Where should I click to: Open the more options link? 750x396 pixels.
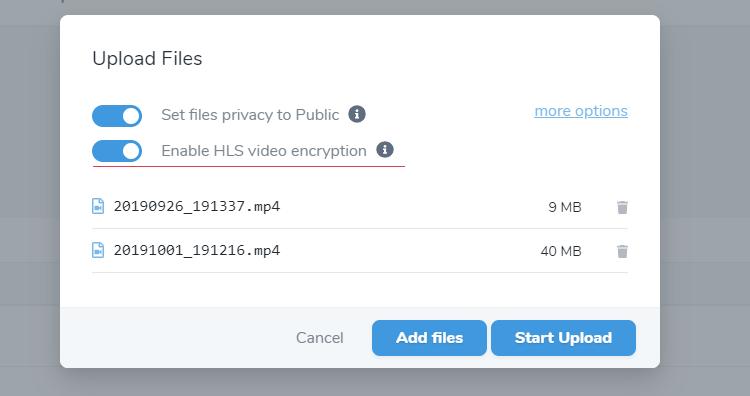tap(581, 111)
